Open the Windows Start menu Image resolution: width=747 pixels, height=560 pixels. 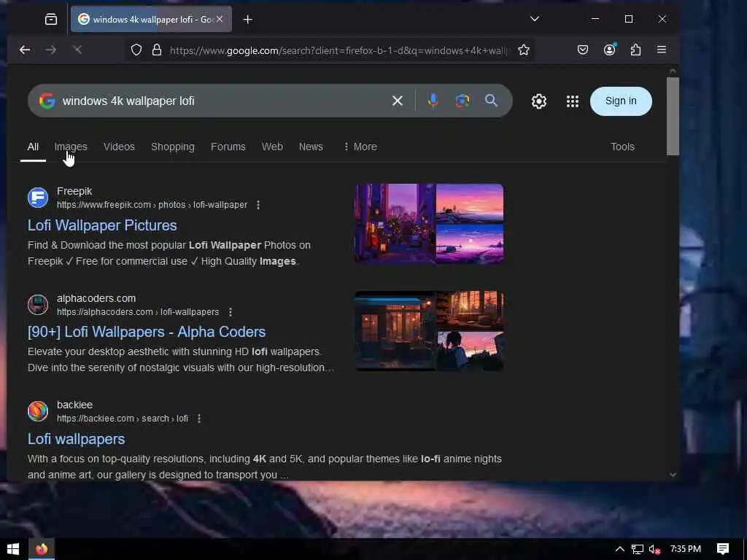(13, 549)
